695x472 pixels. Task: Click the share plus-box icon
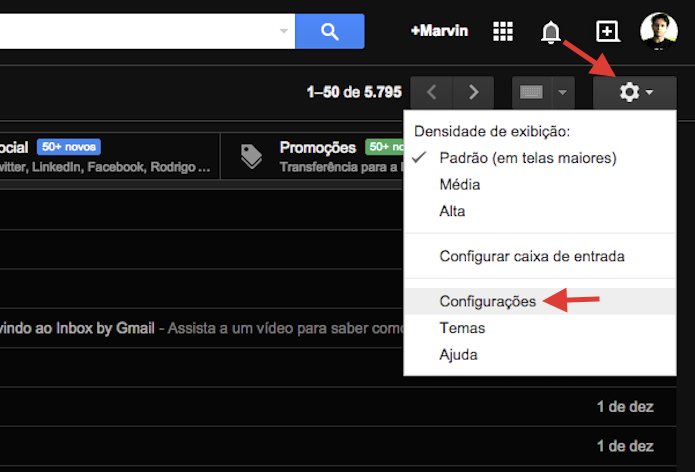click(607, 31)
